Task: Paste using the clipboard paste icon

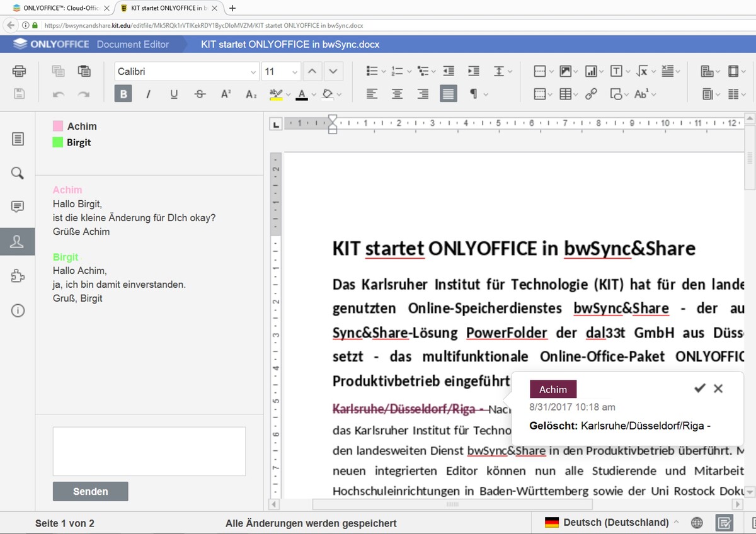Action: pos(84,71)
